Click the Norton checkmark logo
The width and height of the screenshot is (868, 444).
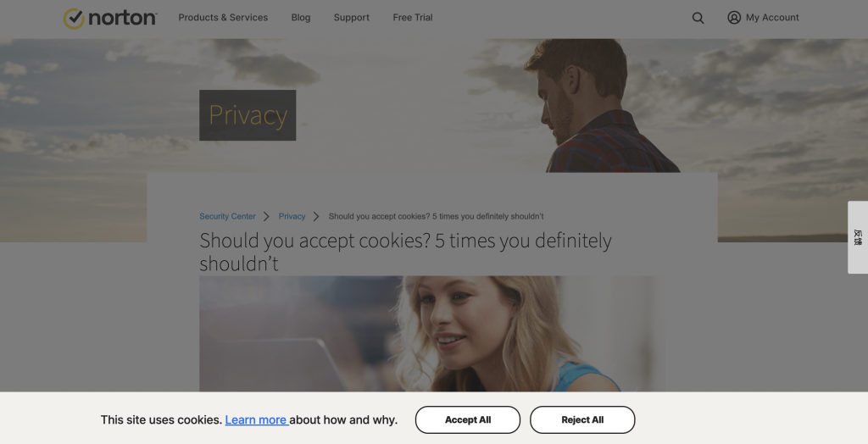click(109, 19)
